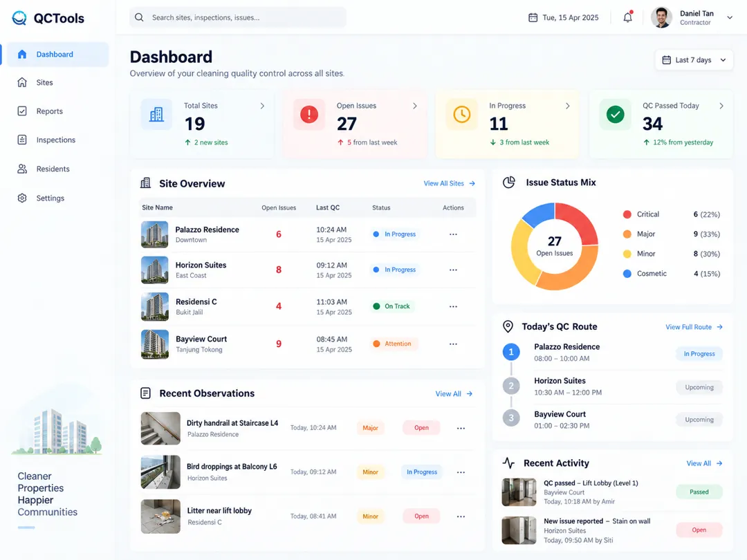
Task: Expand the Total Sites card chevron
Action: [262, 106]
